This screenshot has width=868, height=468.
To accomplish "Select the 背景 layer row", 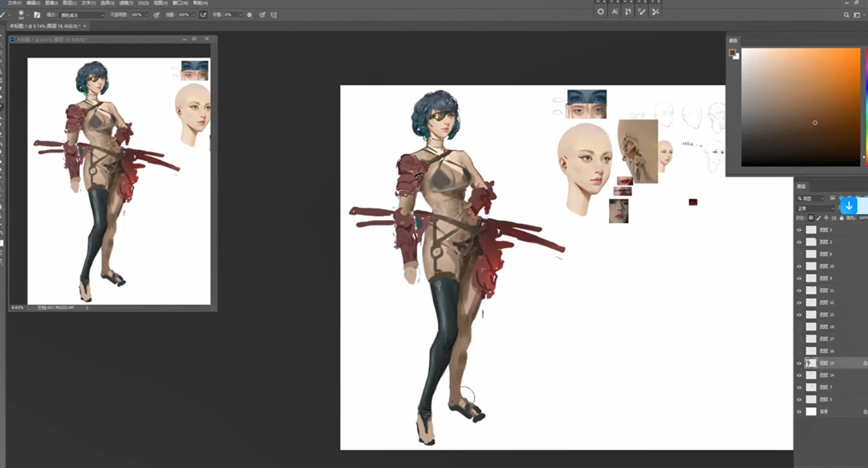I will [831, 411].
